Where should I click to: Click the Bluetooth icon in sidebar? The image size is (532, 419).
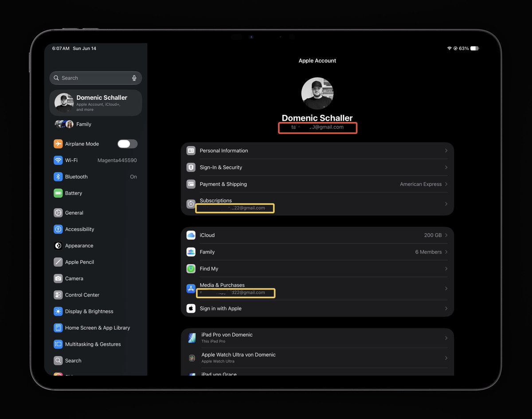(x=58, y=176)
